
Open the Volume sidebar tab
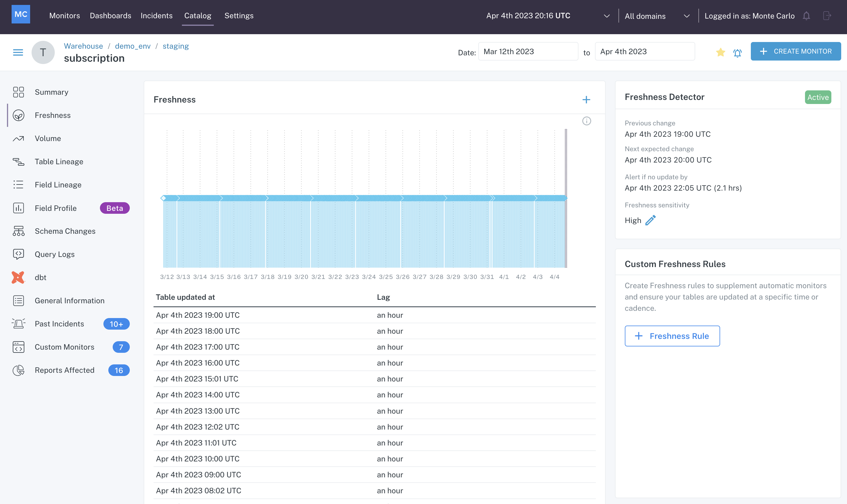click(x=48, y=138)
